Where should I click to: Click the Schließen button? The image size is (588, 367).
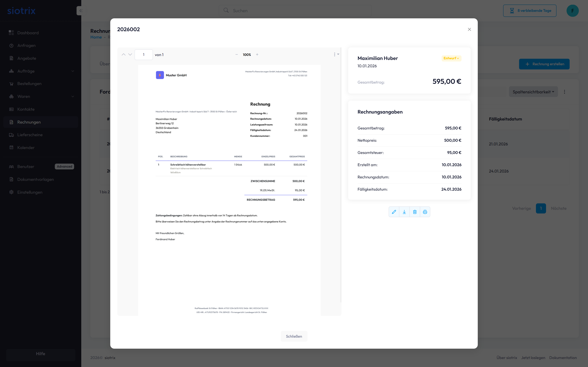[294, 336]
